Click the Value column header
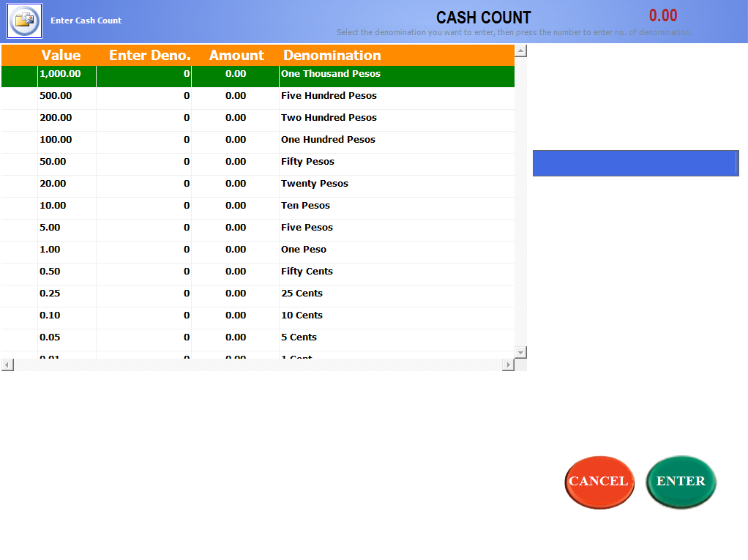The width and height of the screenshot is (748, 560). point(61,55)
